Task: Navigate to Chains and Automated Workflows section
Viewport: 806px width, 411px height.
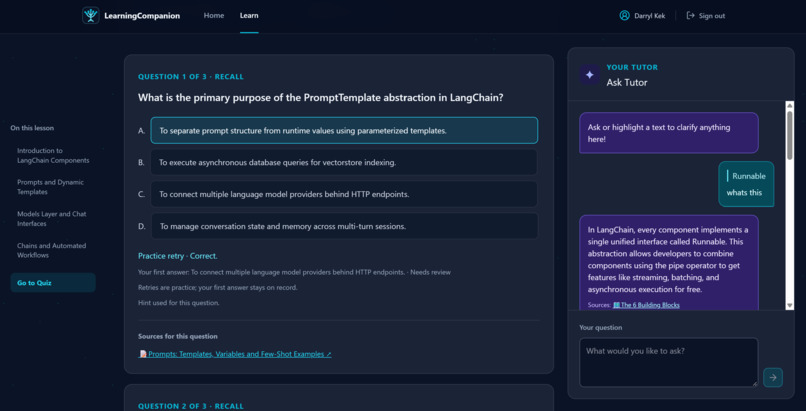Action: (x=51, y=250)
